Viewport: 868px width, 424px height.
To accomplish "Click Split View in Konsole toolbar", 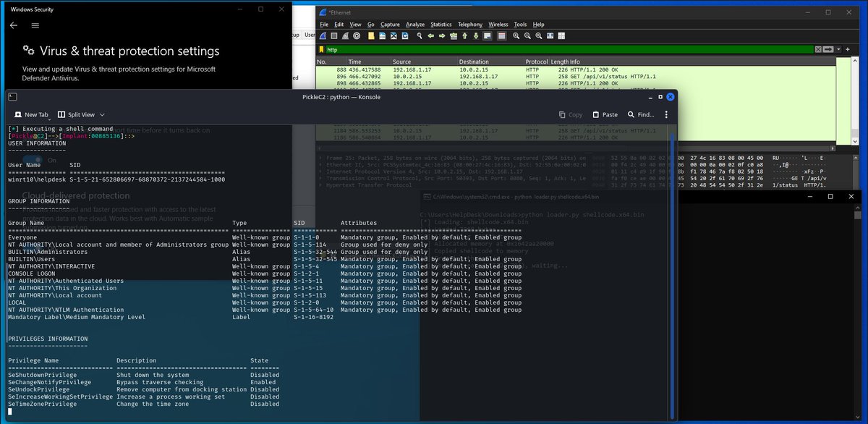I will coord(76,114).
